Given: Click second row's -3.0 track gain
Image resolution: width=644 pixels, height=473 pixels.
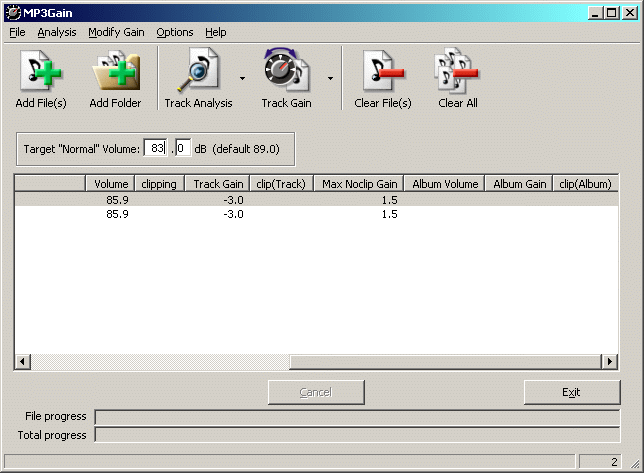Looking at the screenshot, I should [233, 214].
